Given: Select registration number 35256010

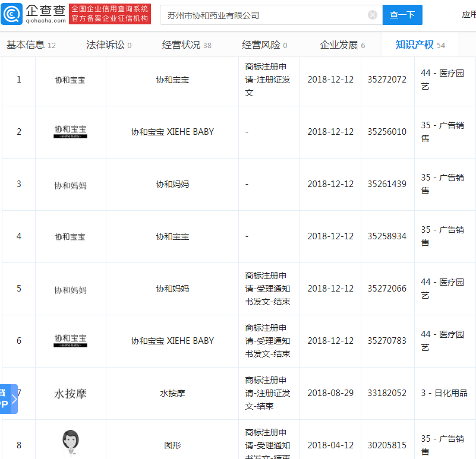Looking at the screenshot, I should click(x=387, y=132).
